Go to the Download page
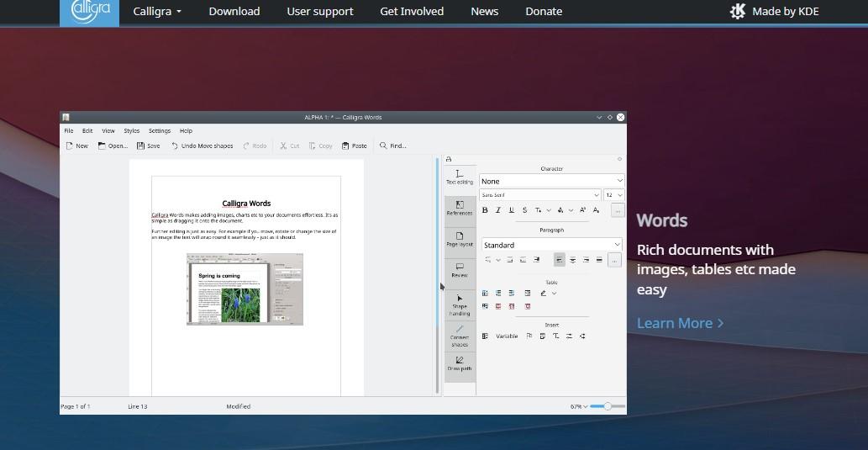Screen dimensions: 868x450 pos(234,11)
